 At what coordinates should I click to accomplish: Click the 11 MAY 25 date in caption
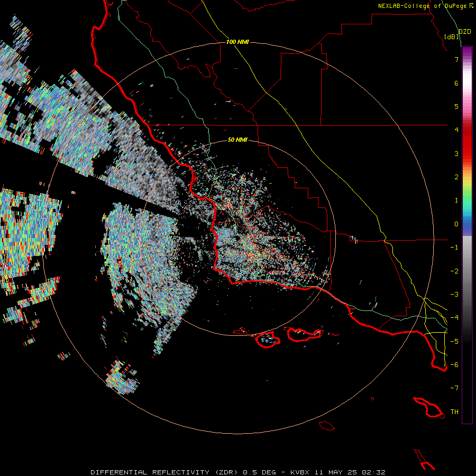tap(336, 472)
